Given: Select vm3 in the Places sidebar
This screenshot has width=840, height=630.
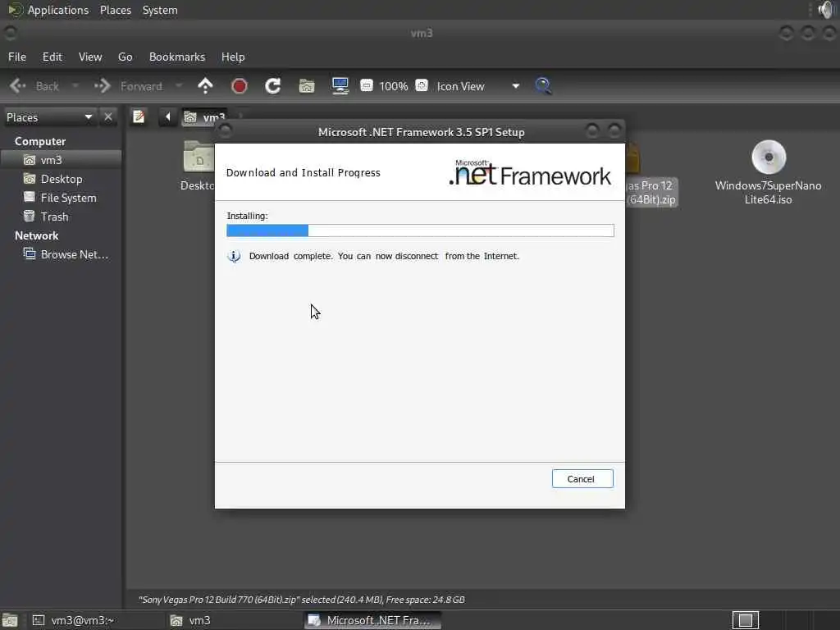Looking at the screenshot, I should point(61,160).
